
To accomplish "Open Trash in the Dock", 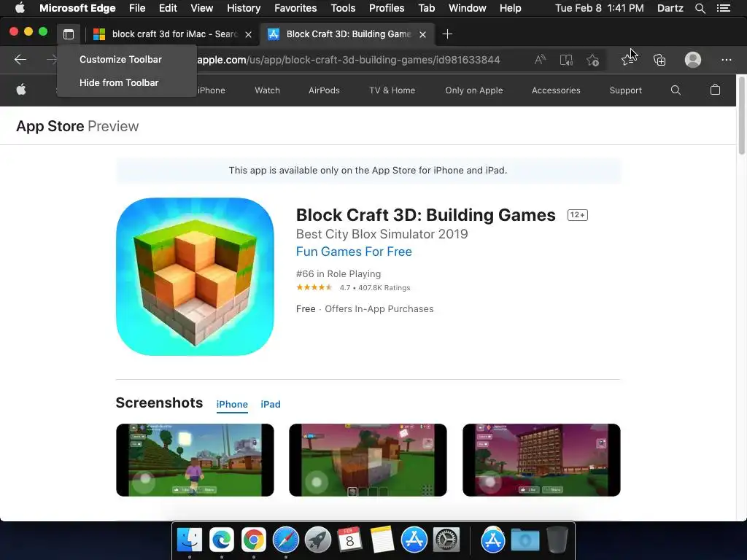I will click(x=557, y=540).
